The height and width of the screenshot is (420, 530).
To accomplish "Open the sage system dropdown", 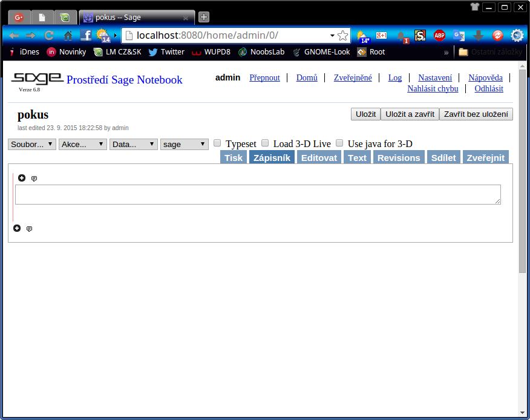I will 184,145.
